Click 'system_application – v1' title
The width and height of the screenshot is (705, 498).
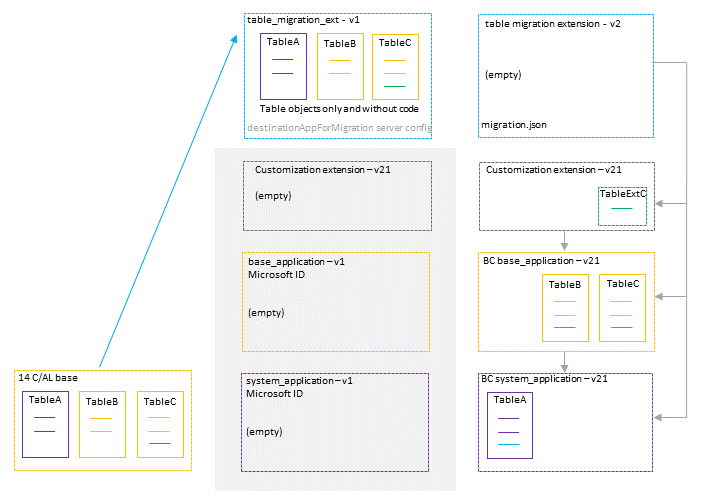coord(299,381)
